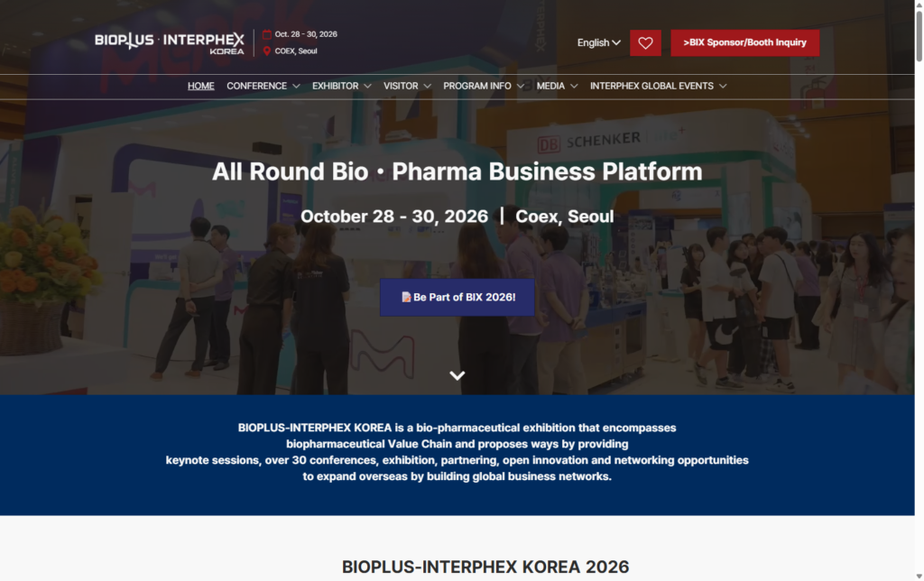Screen dimensions: 924x581
Task: Click the BIOPLUS-INTERPHEX KOREA 2026 heading
Action: (485, 567)
